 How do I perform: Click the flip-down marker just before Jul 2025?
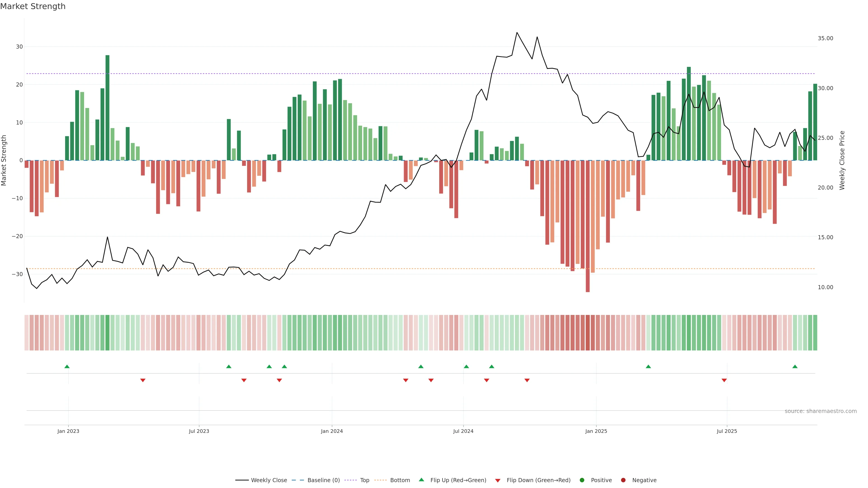(724, 380)
